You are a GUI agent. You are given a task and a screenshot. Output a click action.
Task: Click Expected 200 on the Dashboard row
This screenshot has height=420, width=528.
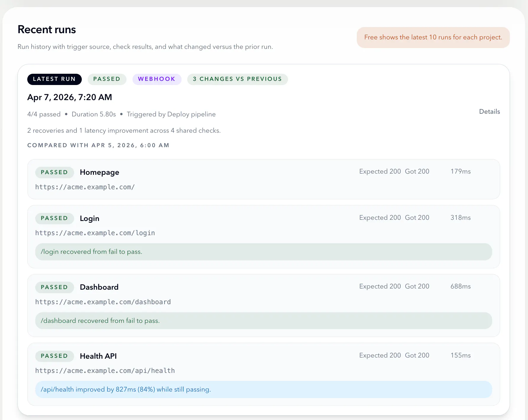380,286
